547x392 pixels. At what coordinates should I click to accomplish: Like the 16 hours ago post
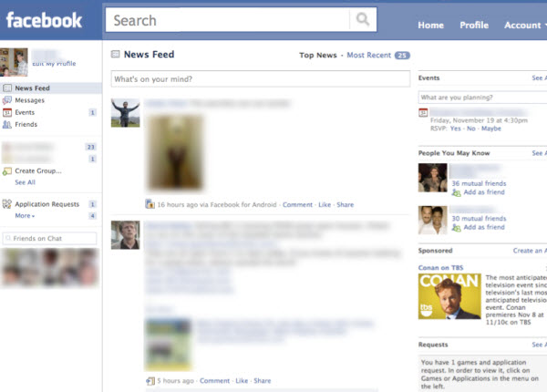point(325,205)
